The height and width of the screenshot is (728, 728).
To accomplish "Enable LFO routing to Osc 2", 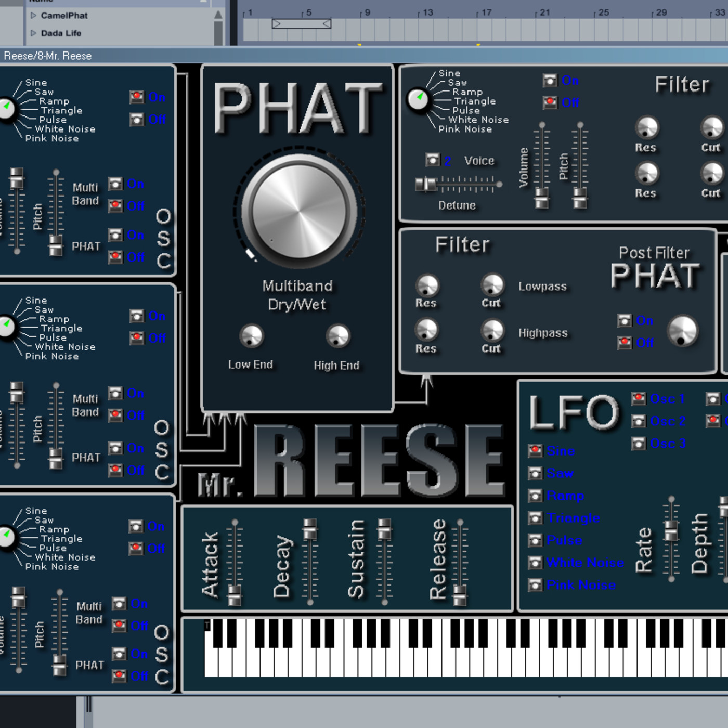I will pyautogui.click(x=638, y=421).
